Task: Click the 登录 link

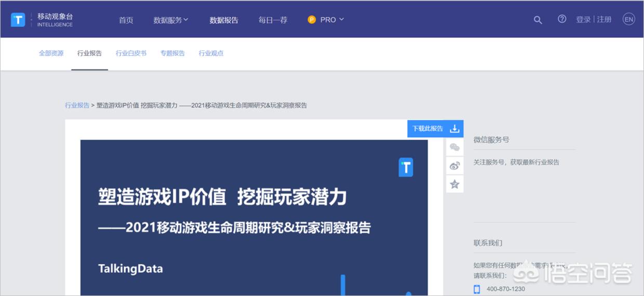Action: 583,19
